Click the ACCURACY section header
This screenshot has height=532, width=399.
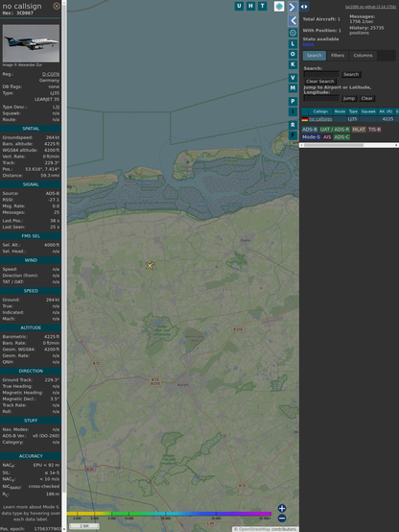31,456
